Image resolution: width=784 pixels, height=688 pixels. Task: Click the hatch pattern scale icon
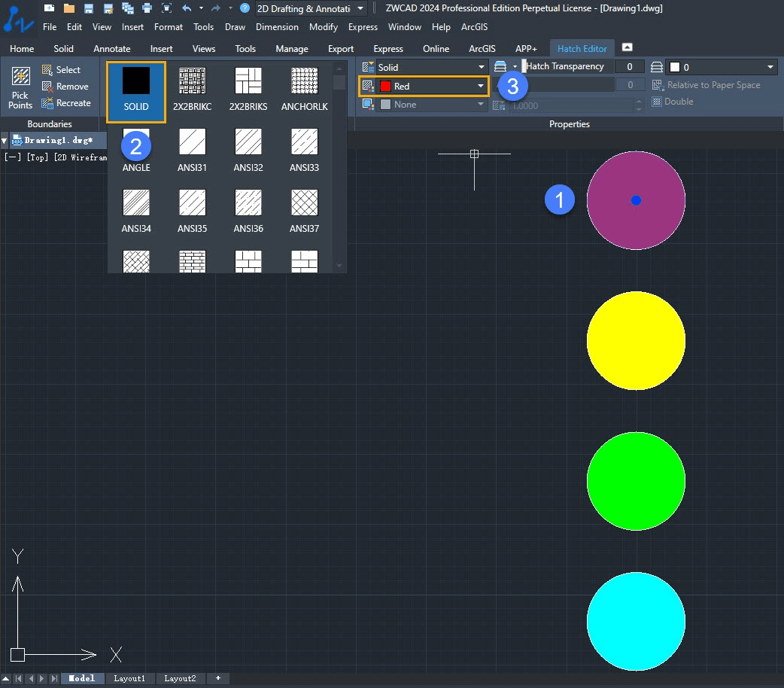(499, 105)
